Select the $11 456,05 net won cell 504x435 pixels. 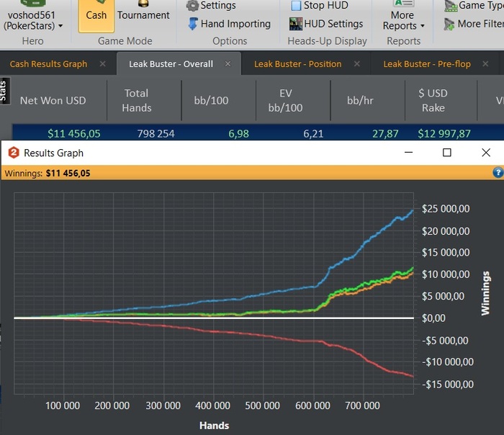[74, 134]
